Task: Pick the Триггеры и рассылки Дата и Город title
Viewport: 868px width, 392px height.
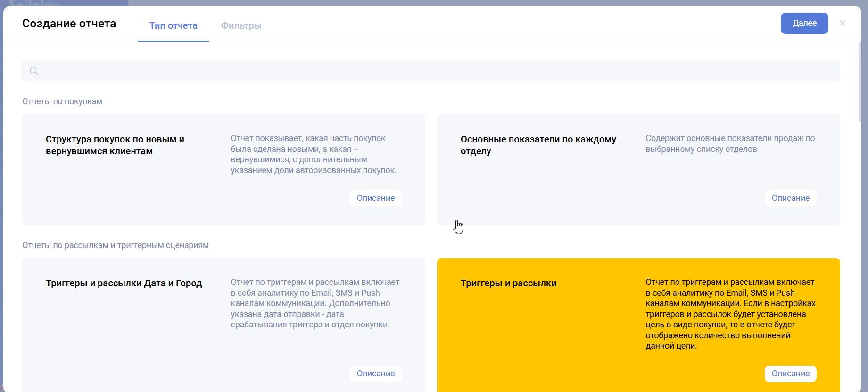Action: (x=124, y=284)
